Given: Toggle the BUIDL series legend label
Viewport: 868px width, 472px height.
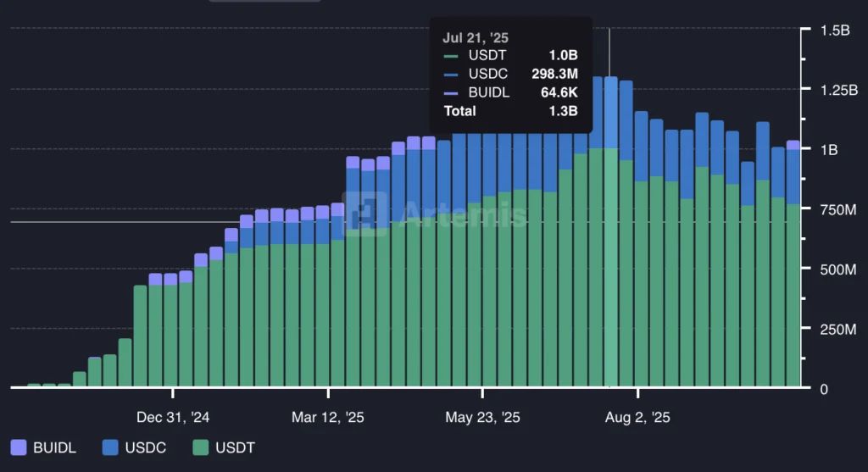Looking at the screenshot, I should (54, 447).
